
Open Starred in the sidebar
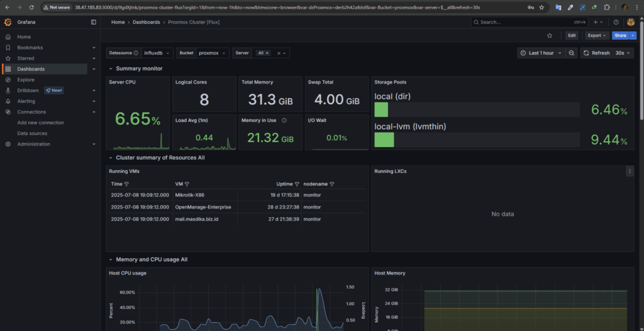pyautogui.click(x=25, y=58)
